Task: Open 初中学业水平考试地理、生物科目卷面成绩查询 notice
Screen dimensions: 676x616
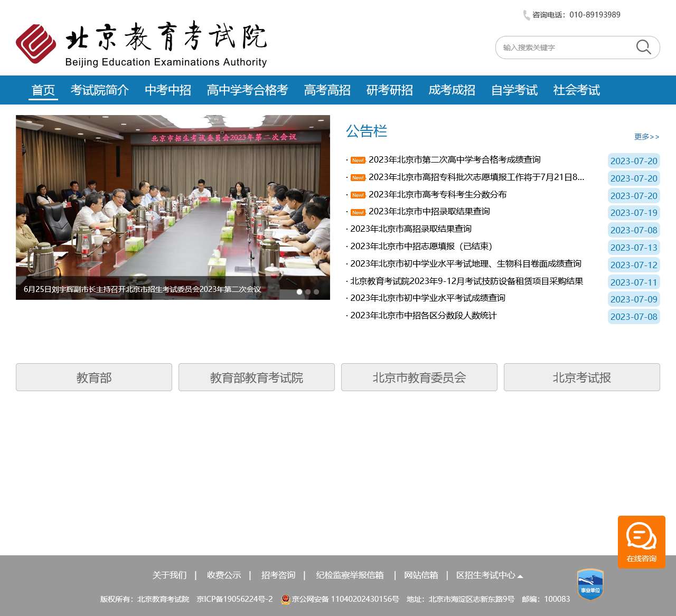Action: (x=466, y=264)
